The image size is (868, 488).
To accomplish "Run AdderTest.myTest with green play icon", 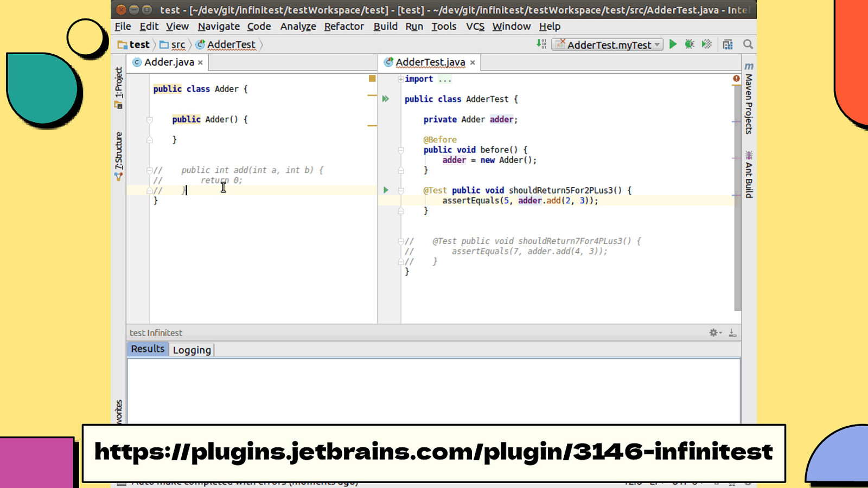I will coord(673,44).
